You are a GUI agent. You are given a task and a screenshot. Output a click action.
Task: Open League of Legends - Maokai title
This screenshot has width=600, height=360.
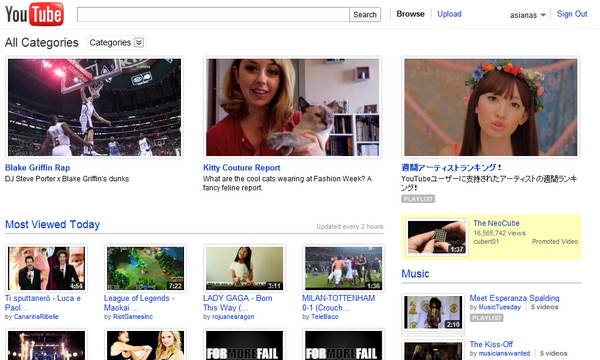(x=139, y=303)
